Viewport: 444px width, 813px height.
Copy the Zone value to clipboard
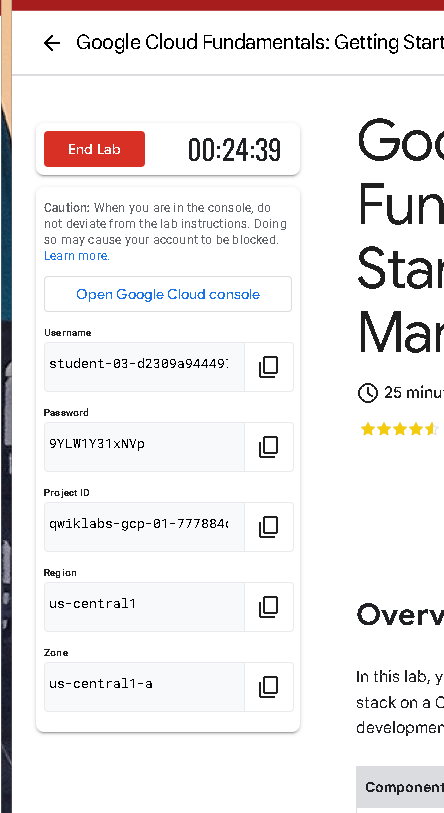click(x=269, y=687)
